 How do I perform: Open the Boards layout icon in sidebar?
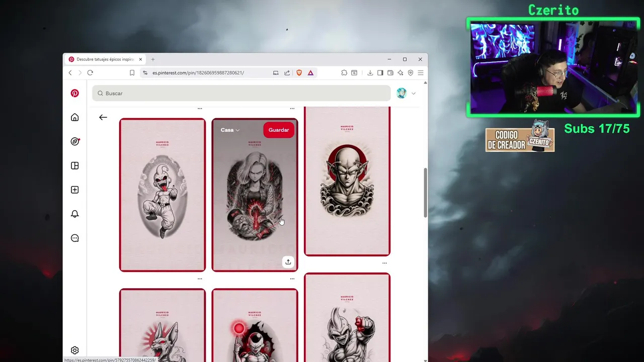[x=74, y=165]
